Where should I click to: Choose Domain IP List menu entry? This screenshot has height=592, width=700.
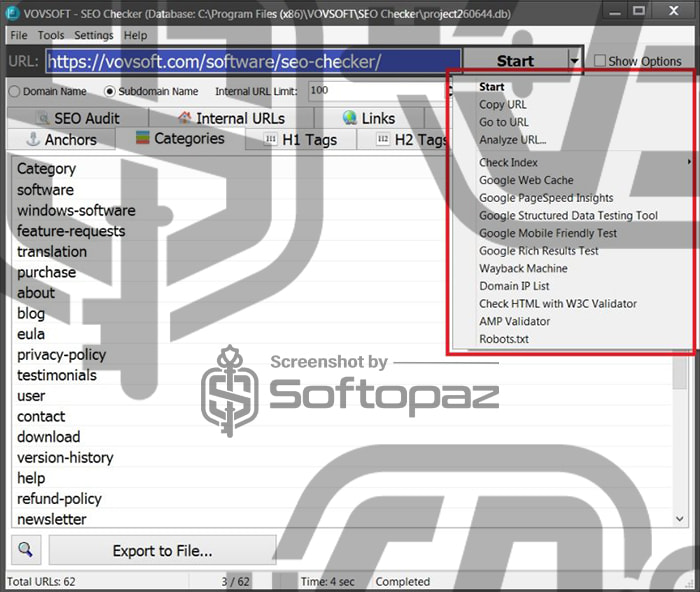coord(571,286)
